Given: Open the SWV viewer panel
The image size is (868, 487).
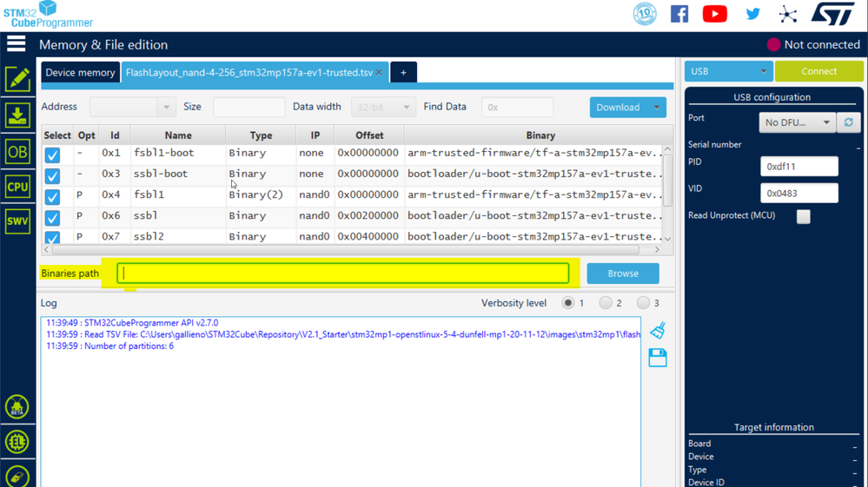Looking at the screenshot, I should tap(17, 221).
